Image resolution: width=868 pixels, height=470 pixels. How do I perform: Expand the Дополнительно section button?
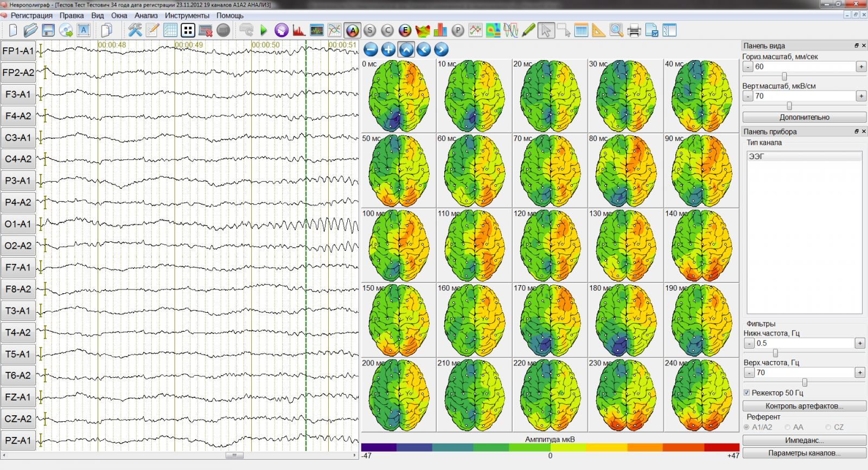pos(804,117)
